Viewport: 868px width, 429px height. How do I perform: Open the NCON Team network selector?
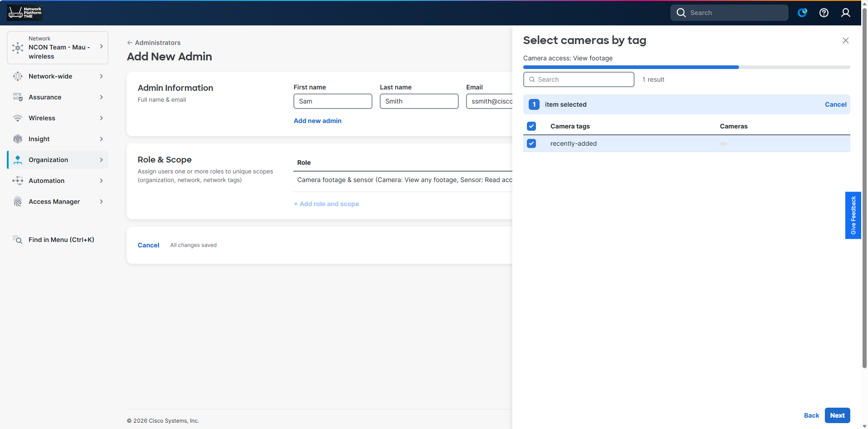(x=58, y=48)
